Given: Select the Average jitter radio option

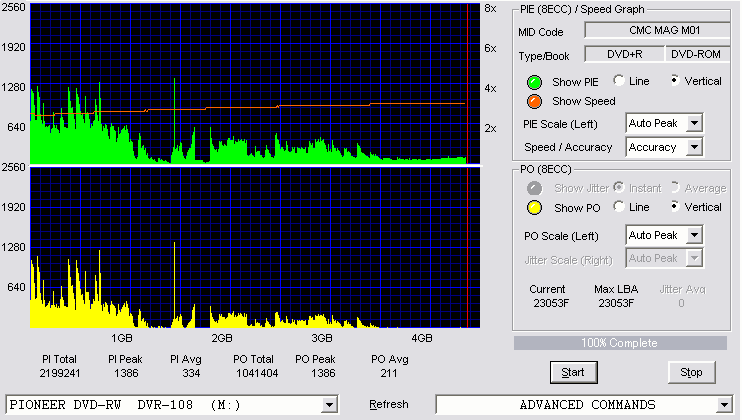Looking at the screenshot, I should [675, 187].
